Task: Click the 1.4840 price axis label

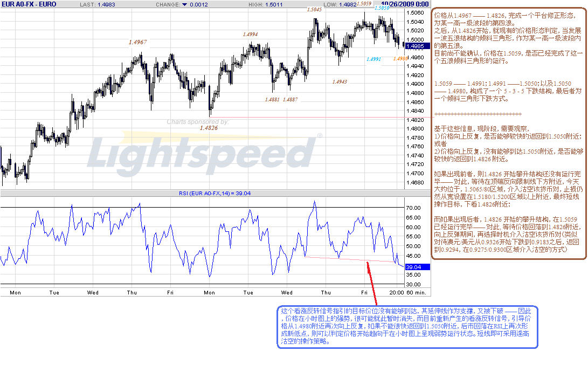Action: (415, 111)
